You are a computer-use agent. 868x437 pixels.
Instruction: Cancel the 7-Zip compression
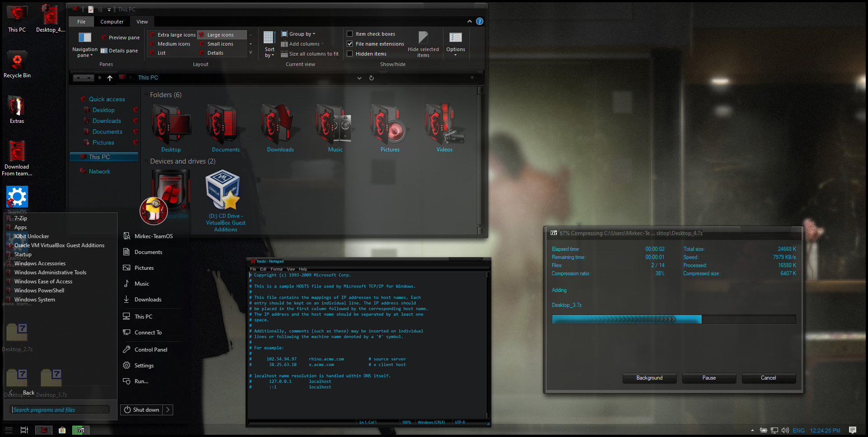(769, 378)
